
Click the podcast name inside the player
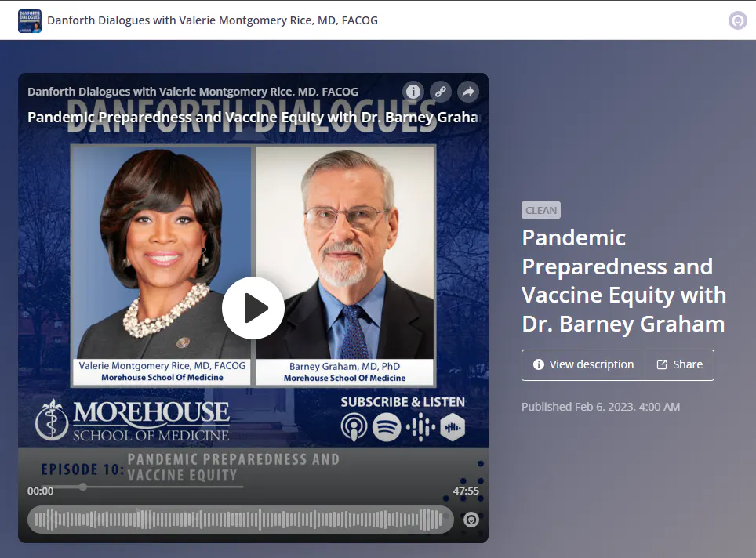(x=193, y=92)
